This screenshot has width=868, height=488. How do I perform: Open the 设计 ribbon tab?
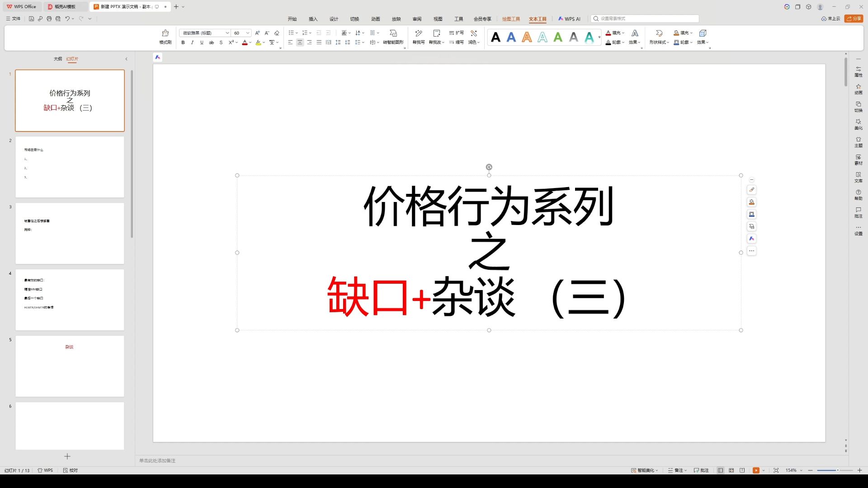(334, 19)
